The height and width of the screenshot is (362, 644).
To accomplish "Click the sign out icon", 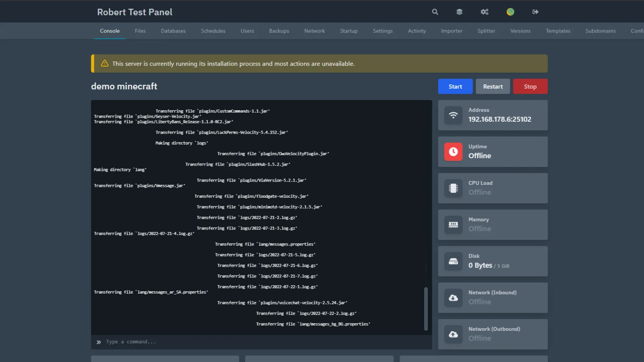I will pos(535,12).
